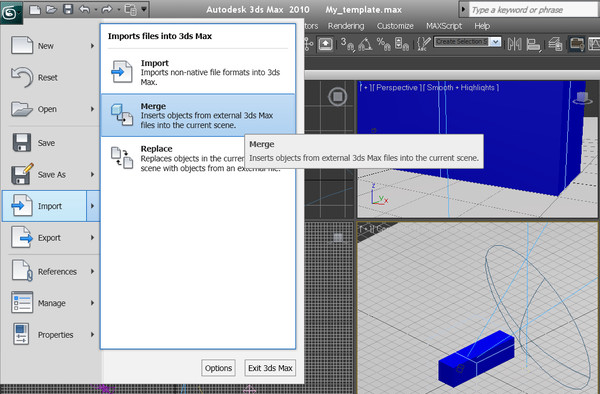Screen dimensions: 600x394
Task: Expand the quick access toolbar customize arrow
Action: click(x=144, y=9)
